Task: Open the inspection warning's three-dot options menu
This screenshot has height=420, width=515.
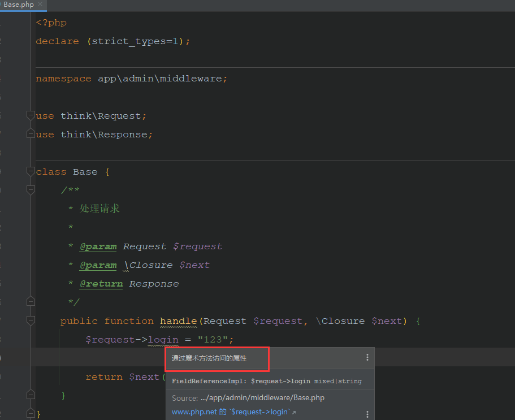Action: pyautogui.click(x=367, y=357)
